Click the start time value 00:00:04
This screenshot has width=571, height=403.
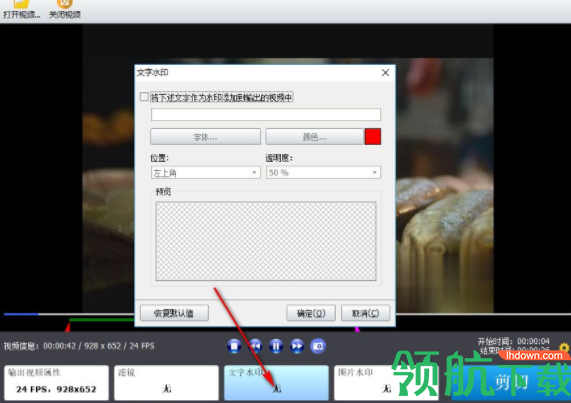click(x=533, y=341)
